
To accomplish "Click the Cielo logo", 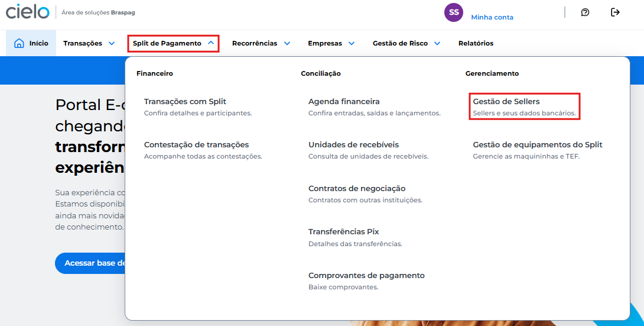I will 28,11.
